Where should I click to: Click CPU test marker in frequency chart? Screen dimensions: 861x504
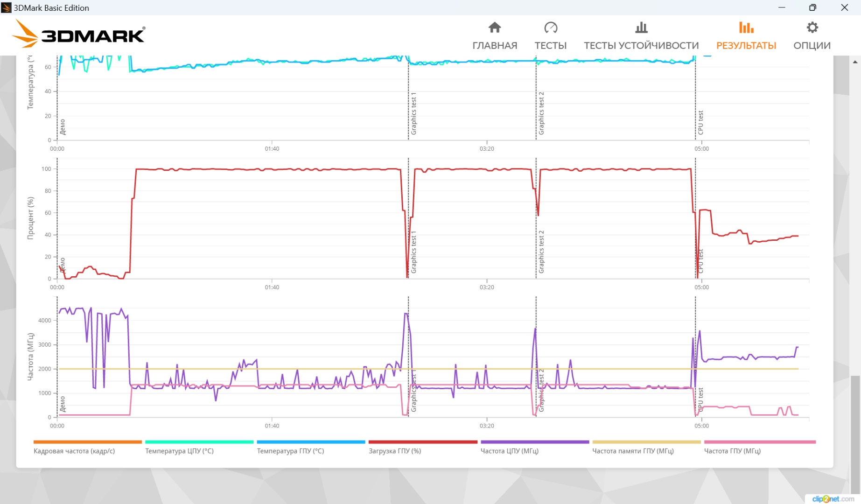click(700, 400)
